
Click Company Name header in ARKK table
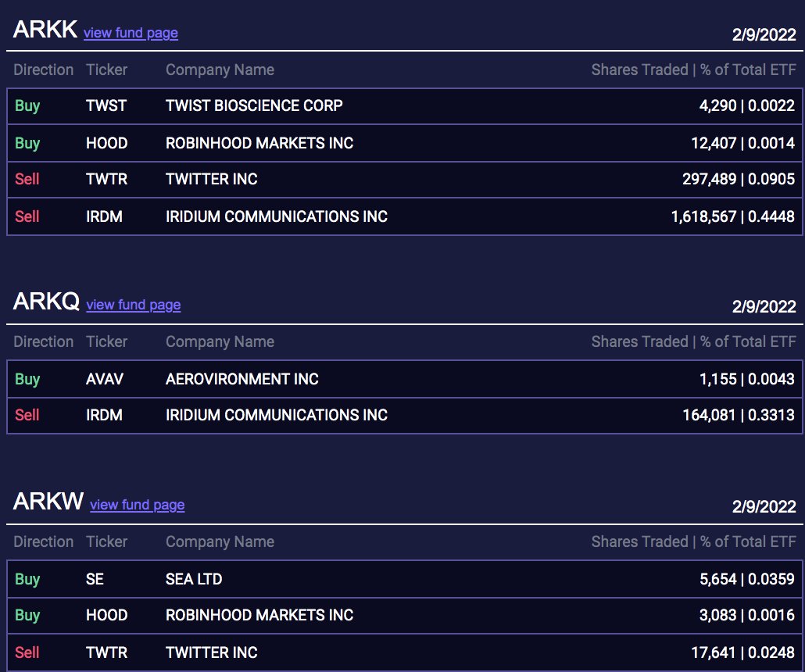tap(220, 70)
